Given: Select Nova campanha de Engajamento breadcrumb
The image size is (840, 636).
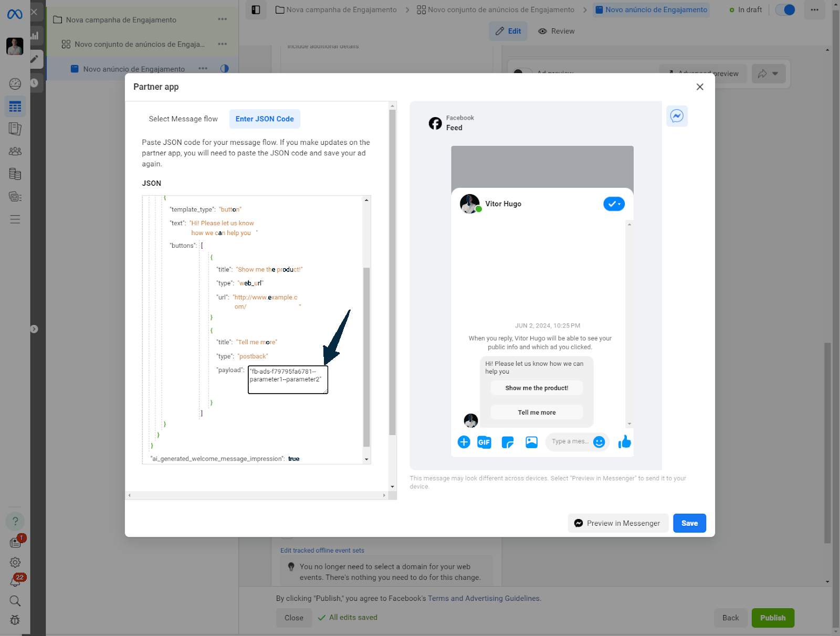Looking at the screenshot, I should point(336,9).
